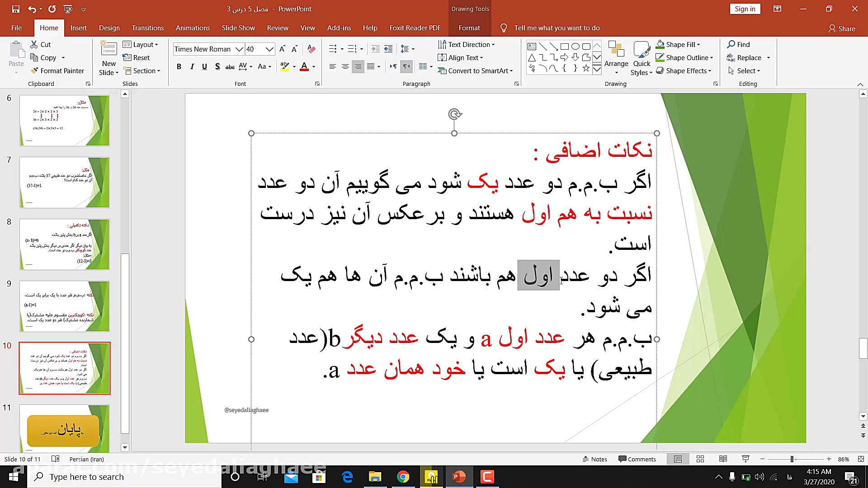Open the Slide Show ribbon tab
Screen dimensions: 868x488
[238, 28]
